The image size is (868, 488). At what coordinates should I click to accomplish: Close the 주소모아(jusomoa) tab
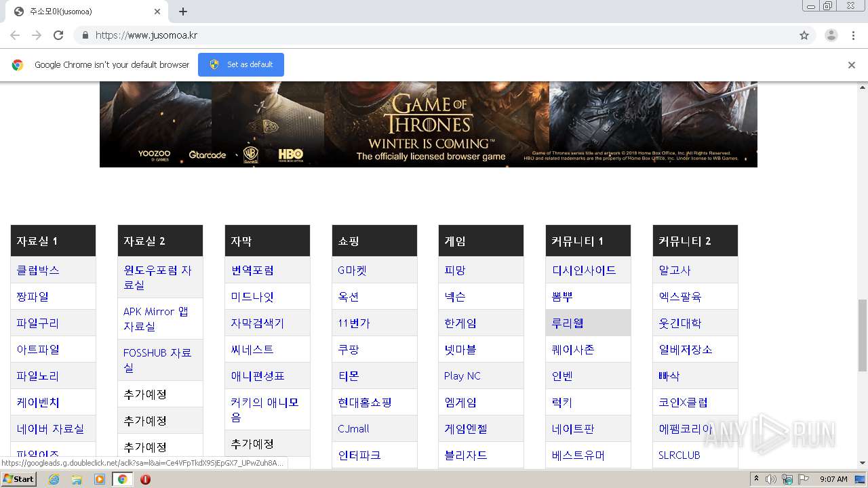pyautogui.click(x=157, y=12)
